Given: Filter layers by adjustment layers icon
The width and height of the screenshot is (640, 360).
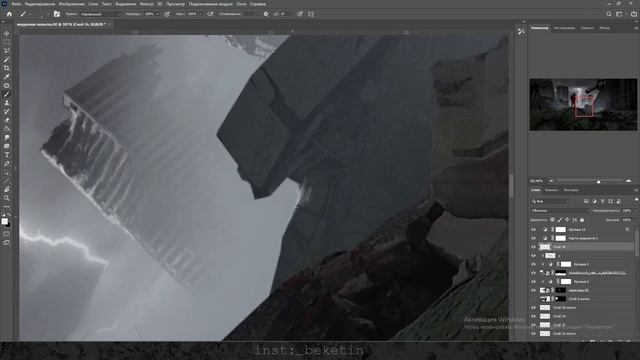Looking at the screenshot, I should click(594, 201).
